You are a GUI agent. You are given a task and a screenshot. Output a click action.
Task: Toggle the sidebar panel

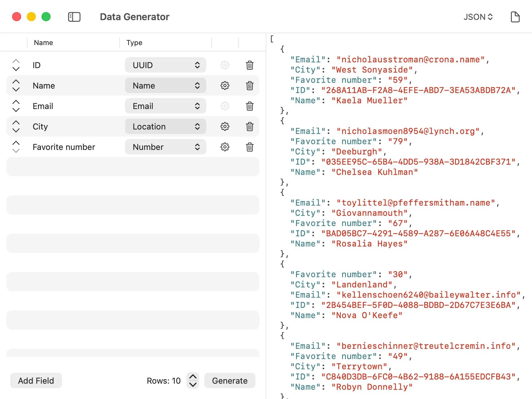[x=74, y=17]
